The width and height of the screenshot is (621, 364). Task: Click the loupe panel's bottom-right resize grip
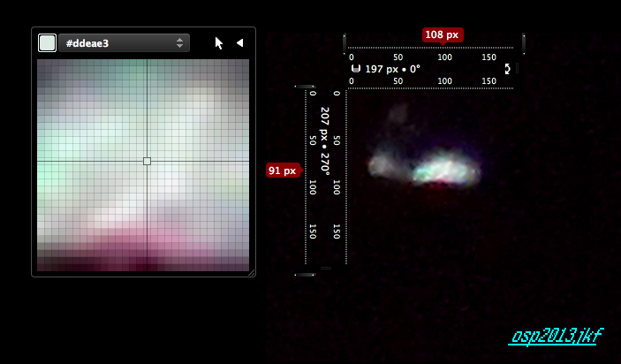pos(252,272)
